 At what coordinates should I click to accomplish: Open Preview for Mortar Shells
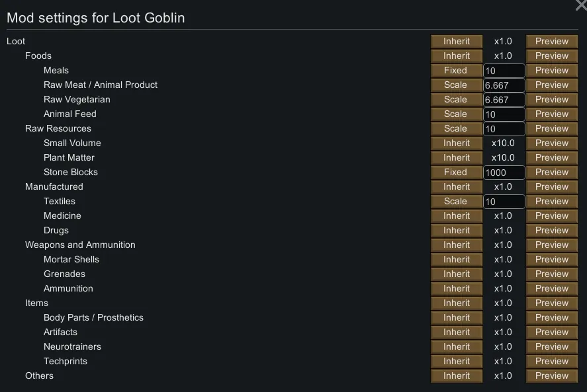tap(552, 259)
